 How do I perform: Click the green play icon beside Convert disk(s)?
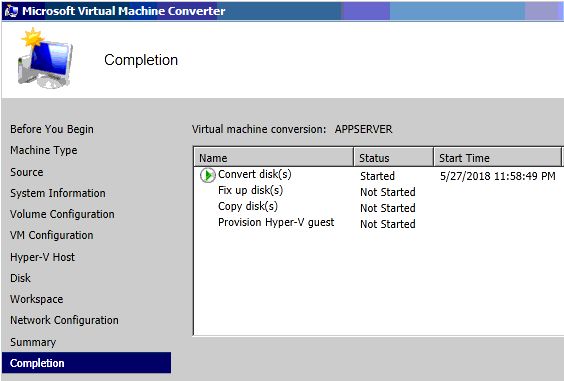(x=208, y=175)
